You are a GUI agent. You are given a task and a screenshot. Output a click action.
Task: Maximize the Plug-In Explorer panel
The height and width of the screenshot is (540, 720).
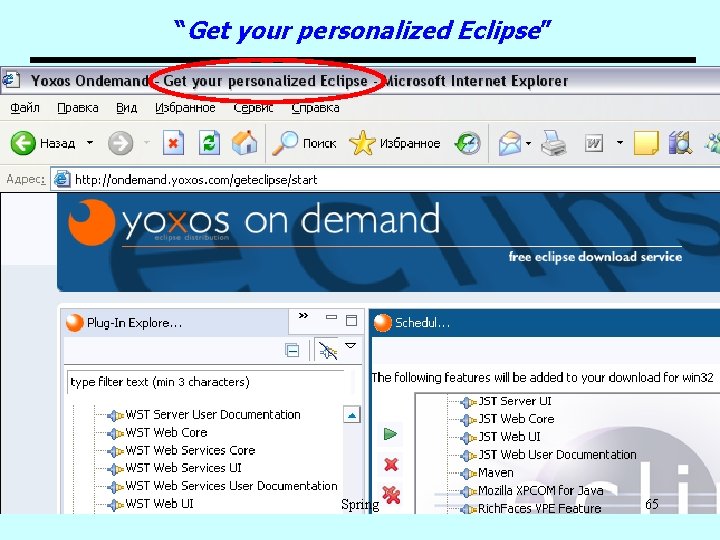click(x=351, y=320)
